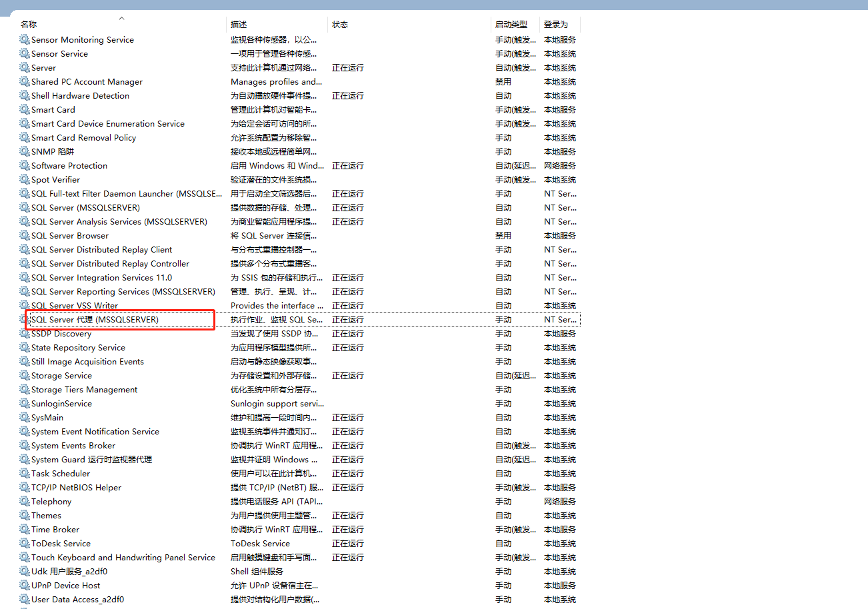Click the gear icon beside ToDesk Service
Screen dimensions: 868x609
[25, 544]
